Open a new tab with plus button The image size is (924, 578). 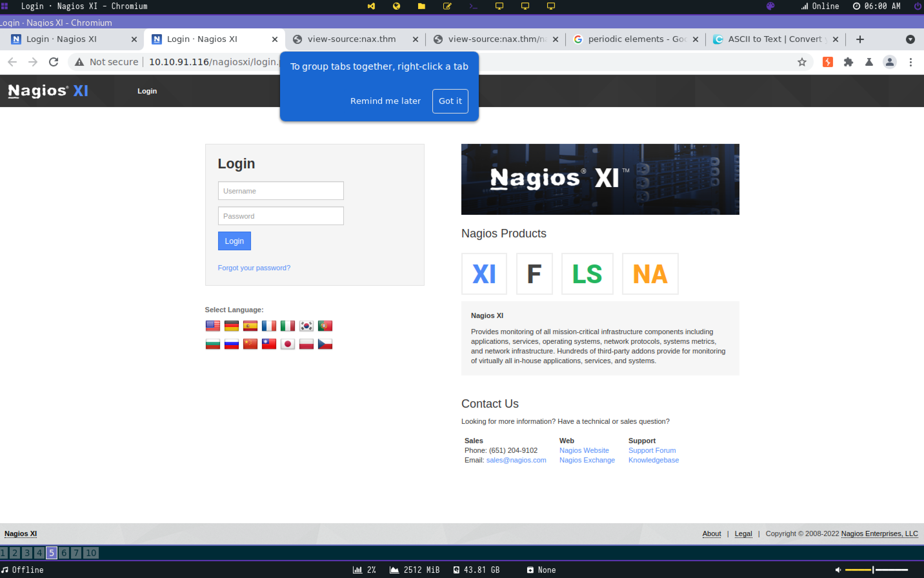coord(860,39)
